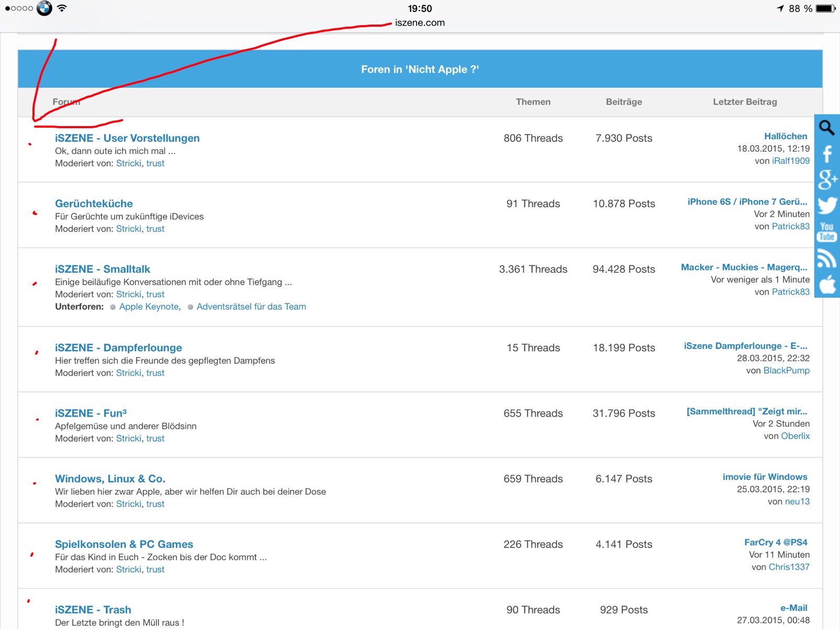Open the YouTube sidebar icon
The width and height of the screenshot is (840, 629).
pyautogui.click(x=827, y=232)
